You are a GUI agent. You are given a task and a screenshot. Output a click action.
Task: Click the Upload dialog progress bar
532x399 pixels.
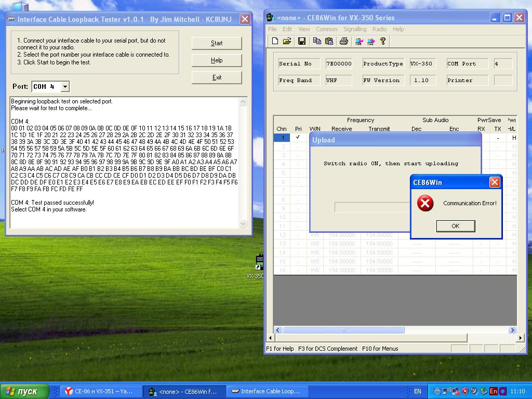click(372, 207)
